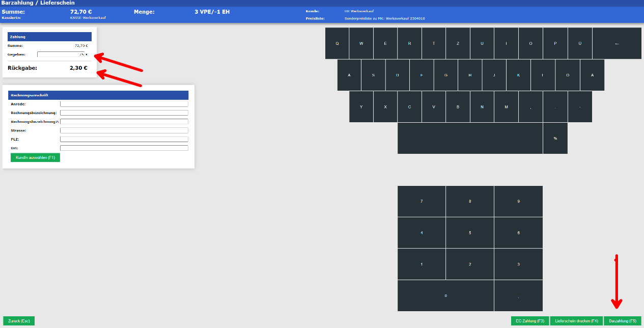Tap number 0 on numeric keypad
The height and width of the screenshot is (328, 644).
coord(445,295)
